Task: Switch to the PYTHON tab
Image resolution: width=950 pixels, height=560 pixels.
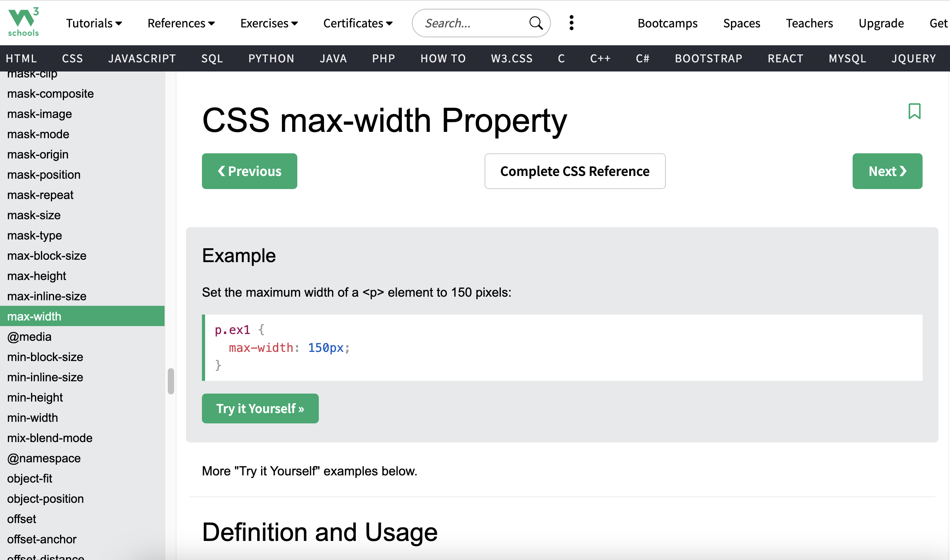Action: tap(271, 58)
